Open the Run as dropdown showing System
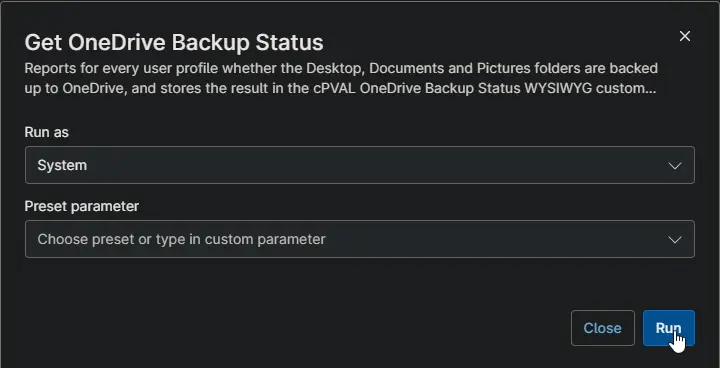Screen dimensions: 720x368 click(360, 165)
